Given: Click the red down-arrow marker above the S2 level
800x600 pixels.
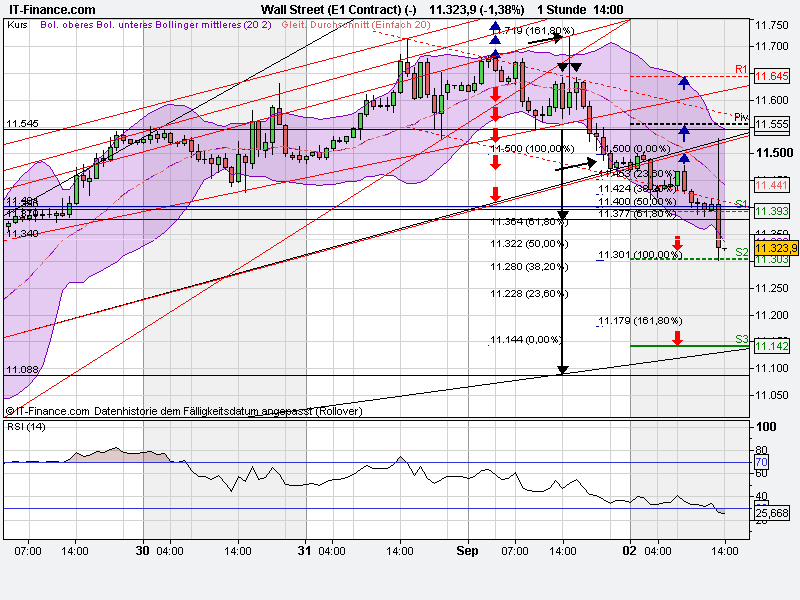Looking at the screenshot, I should coord(678,240).
